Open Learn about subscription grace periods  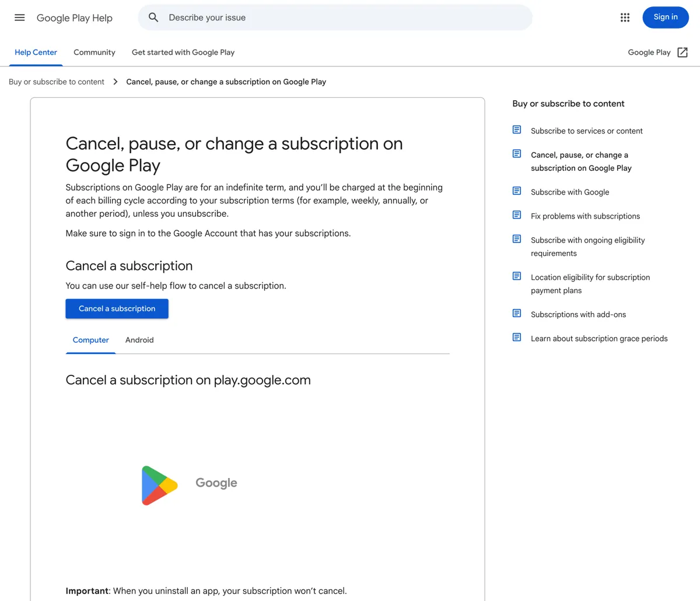click(599, 339)
